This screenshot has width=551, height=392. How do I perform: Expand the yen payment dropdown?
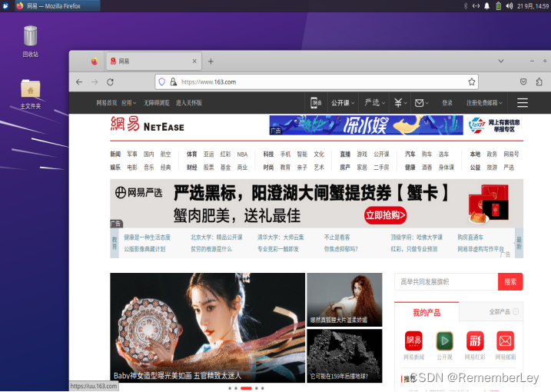coord(400,103)
